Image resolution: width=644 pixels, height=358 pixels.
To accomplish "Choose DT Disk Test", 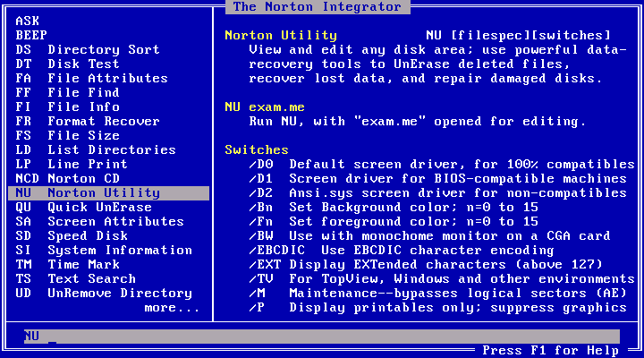I will click(x=67, y=64).
